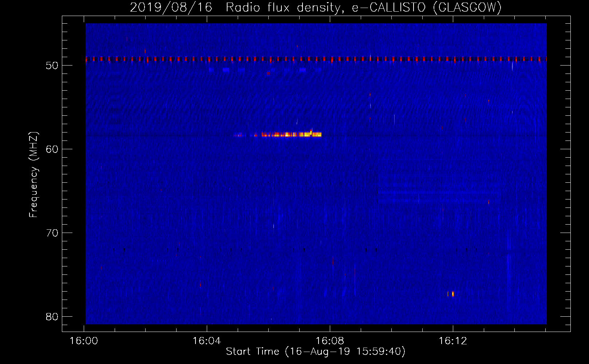Click the '80' frequency tick label

52,317
